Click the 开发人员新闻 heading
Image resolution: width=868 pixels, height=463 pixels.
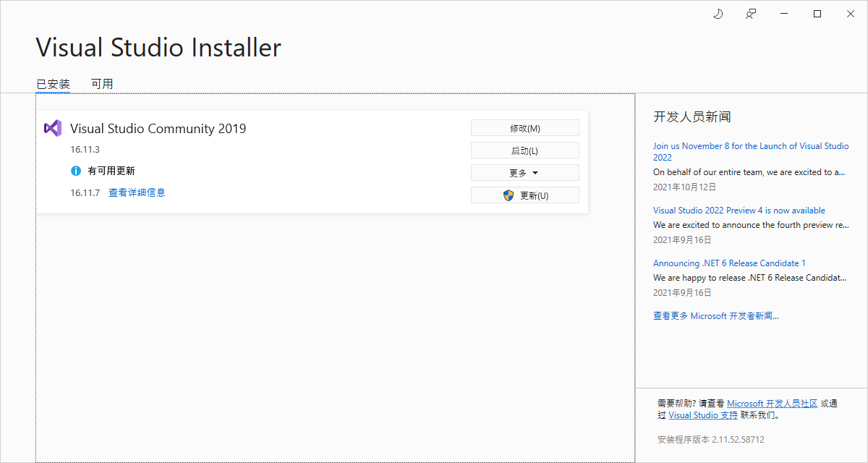692,116
